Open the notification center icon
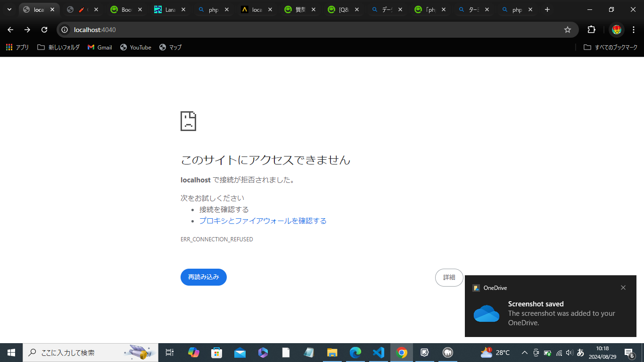644x362 pixels. [x=629, y=353]
